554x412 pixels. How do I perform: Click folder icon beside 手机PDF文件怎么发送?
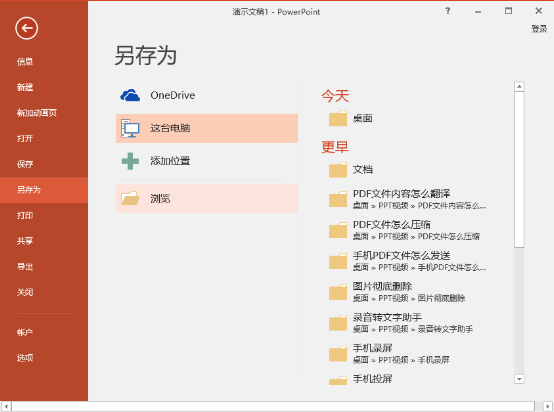click(338, 261)
